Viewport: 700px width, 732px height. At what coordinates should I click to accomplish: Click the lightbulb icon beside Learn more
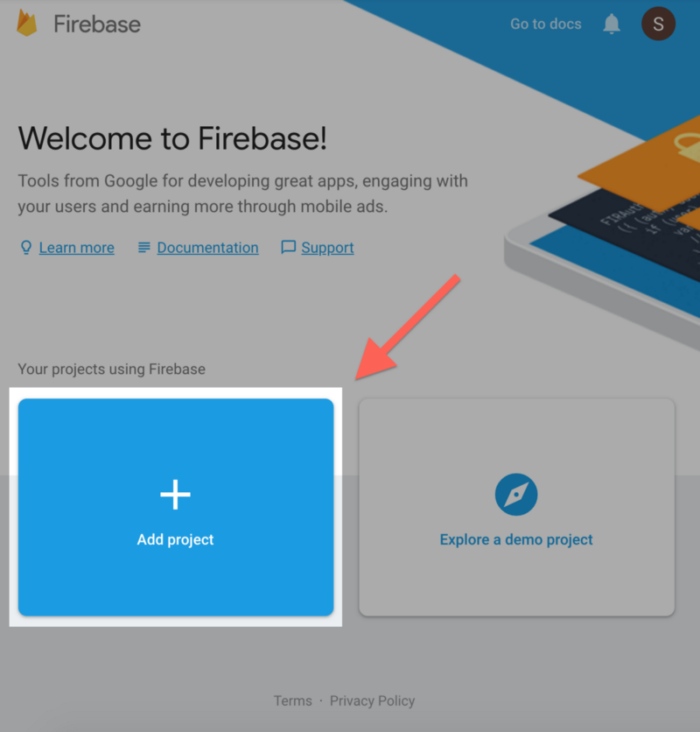[x=26, y=248]
